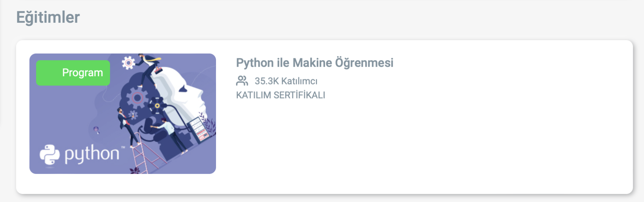Click the python wordmark text

coord(92,154)
